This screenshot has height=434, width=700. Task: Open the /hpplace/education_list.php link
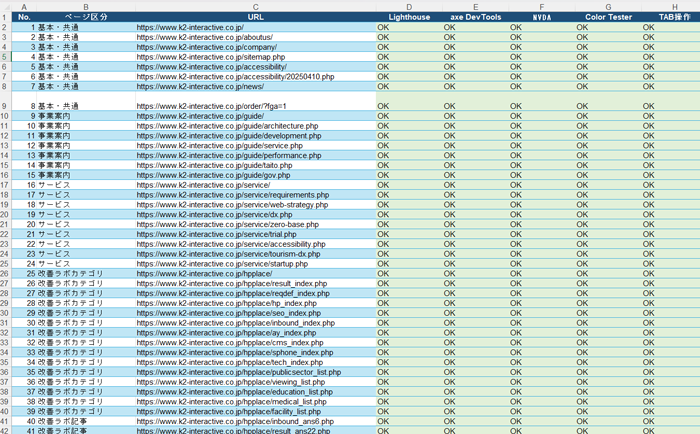click(x=235, y=392)
